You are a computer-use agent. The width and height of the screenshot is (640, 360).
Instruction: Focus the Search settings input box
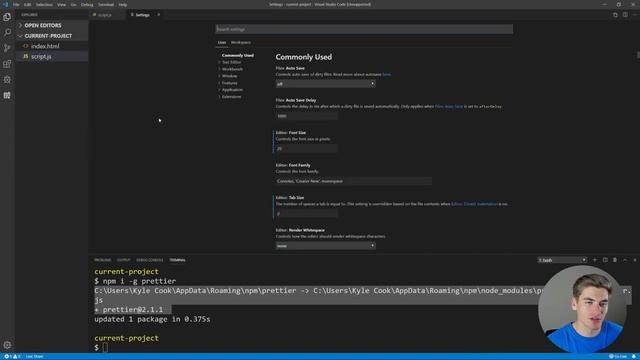(x=364, y=29)
